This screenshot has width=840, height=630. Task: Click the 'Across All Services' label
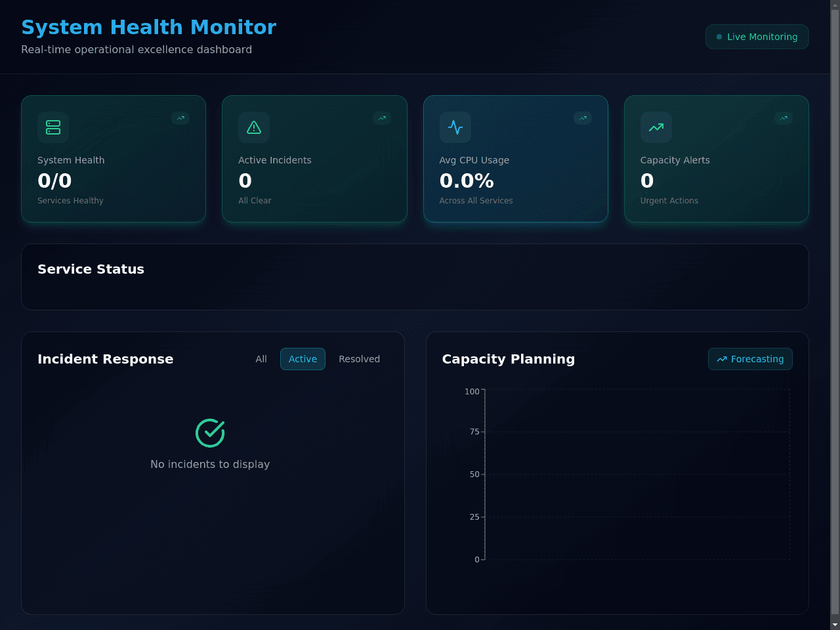[476, 201]
